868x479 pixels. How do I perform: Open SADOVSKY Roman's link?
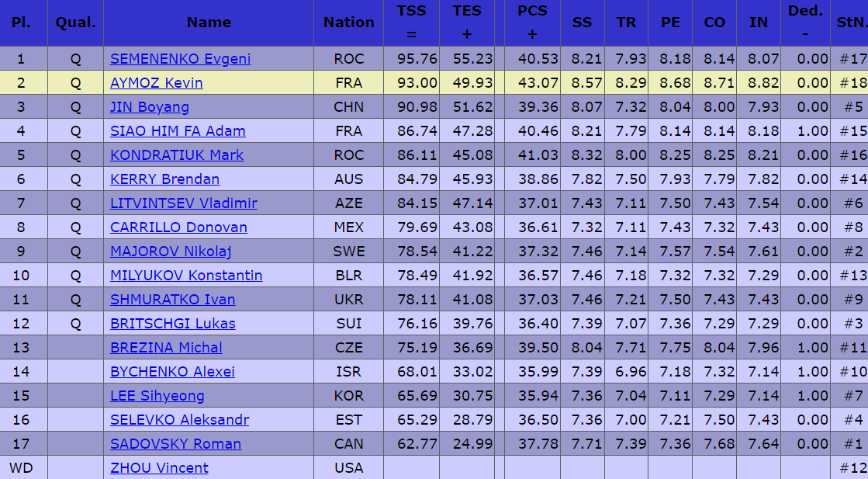point(175,444)
